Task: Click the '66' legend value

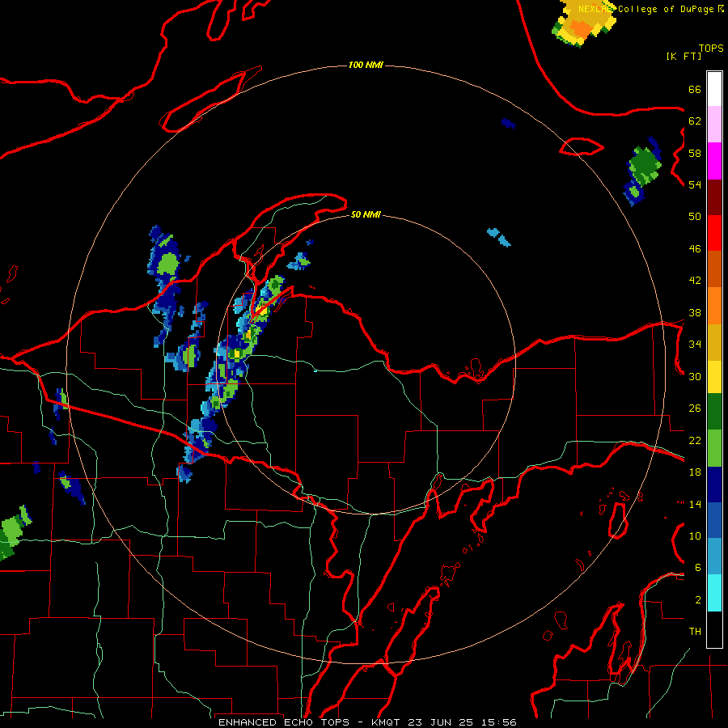Action: coord(695,89)
